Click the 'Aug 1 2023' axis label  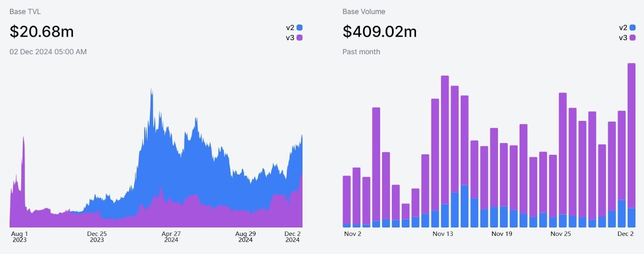coord(19,237)
